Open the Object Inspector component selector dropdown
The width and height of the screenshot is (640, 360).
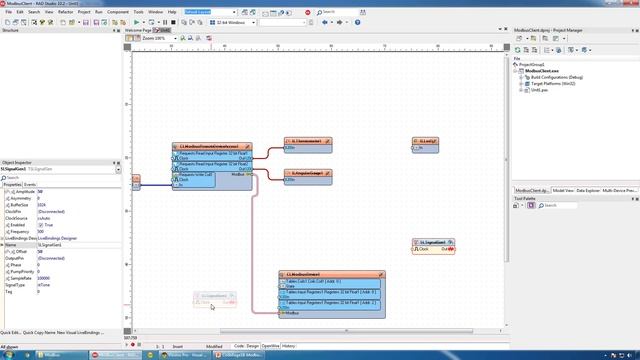[118, 169]
